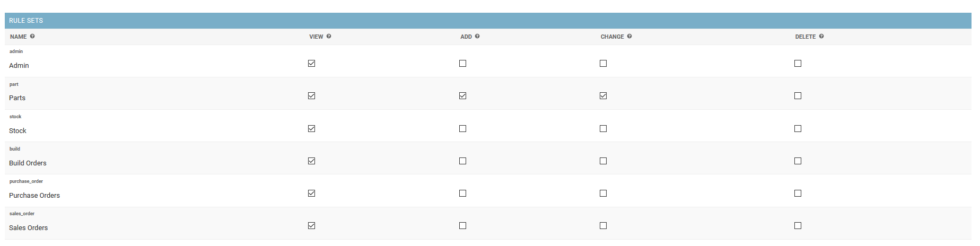Image resolution: width=980 pixels, height=246 pixels.
Task: Check Change permission for Build Orders
Action: [603, 161]
